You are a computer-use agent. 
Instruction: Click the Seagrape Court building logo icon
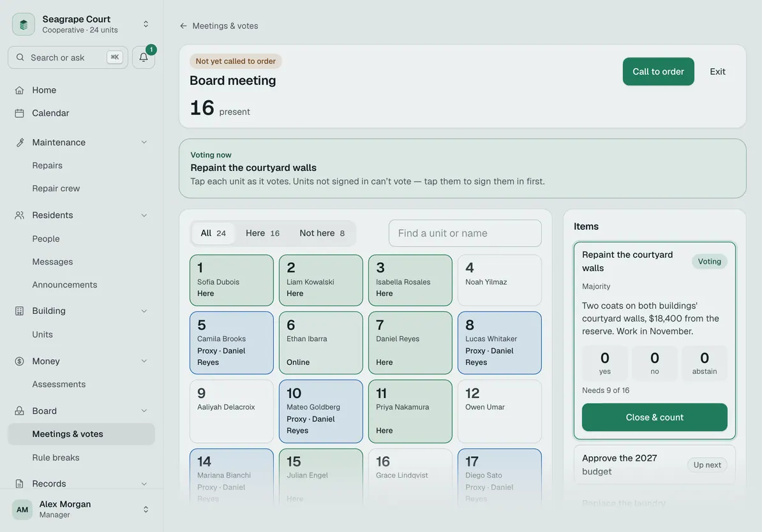point(24,24)
